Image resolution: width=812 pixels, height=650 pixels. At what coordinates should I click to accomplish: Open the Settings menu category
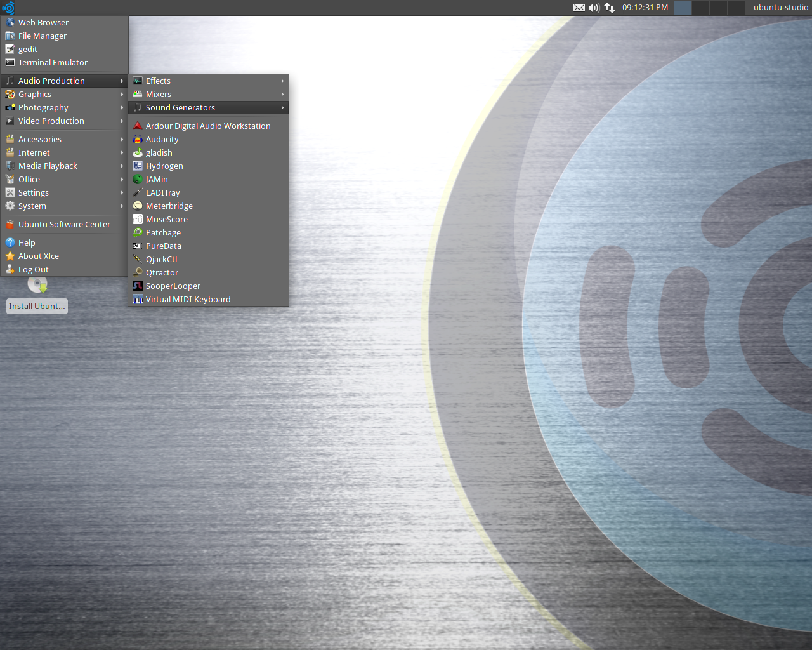[x=65, y=192]
